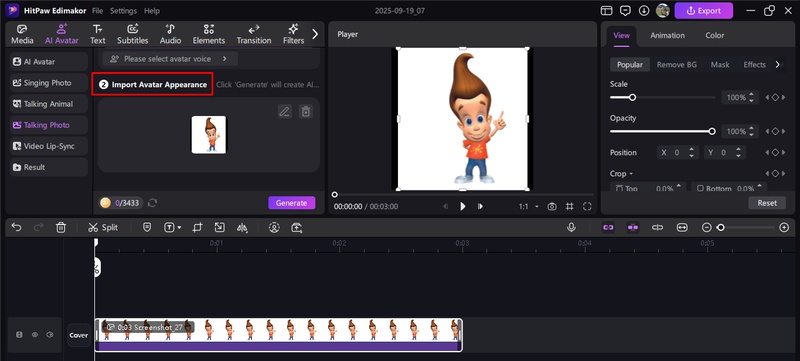Zoom in the timeline with the plus icon
This screenshot has height=361, width=800.
pyautogui.click(x=784, y=227)
